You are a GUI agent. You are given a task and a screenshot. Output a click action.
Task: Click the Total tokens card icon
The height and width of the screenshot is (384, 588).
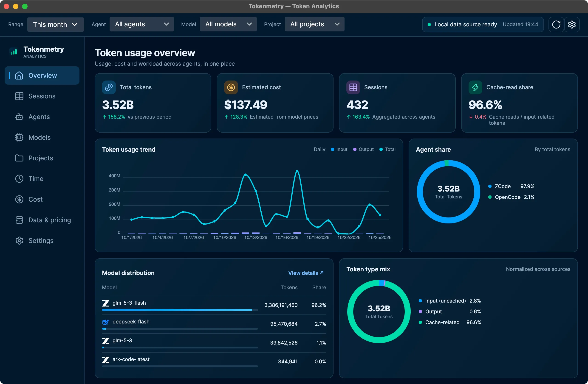[x=109, y=87]
